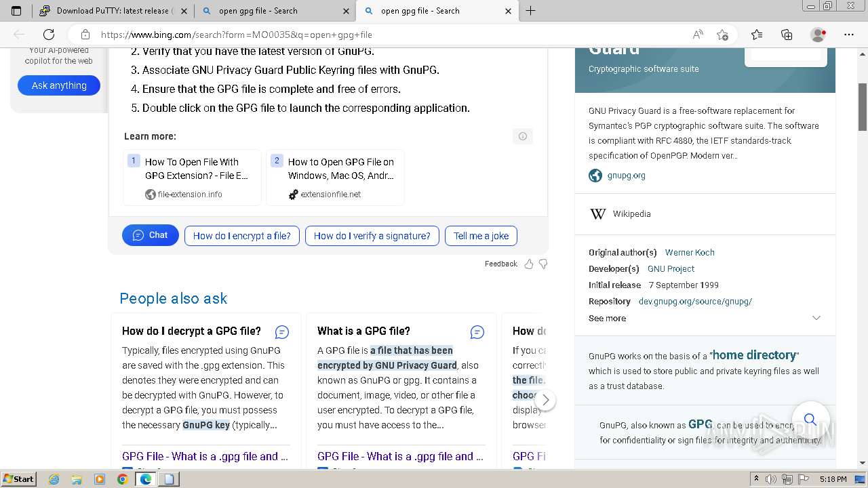Launch Internet Explorer from taskbar
The width and height of the screenshot is (868, 488).
coord(54,479)
